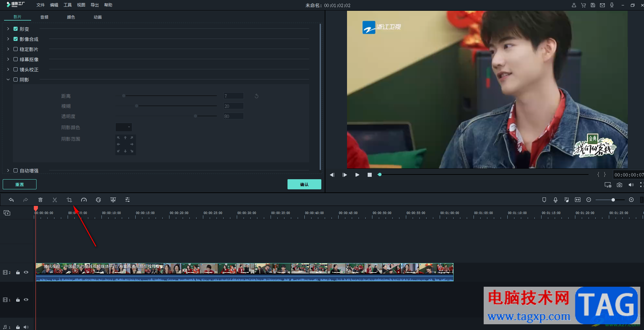Screen dimensions: 644x330
Task: Open the crop and zoom tool
Action: point(69,200)
